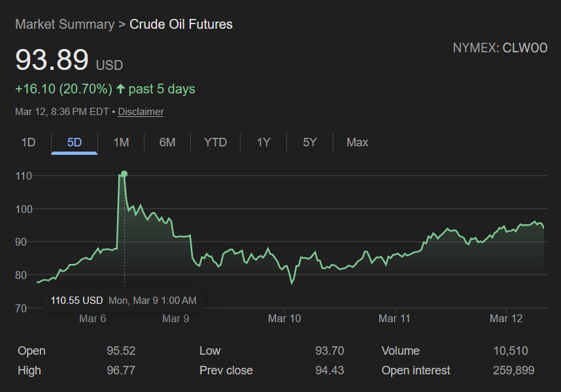
Task: Click the Mar 12 axis date label
Action: [x=506, y=318]
